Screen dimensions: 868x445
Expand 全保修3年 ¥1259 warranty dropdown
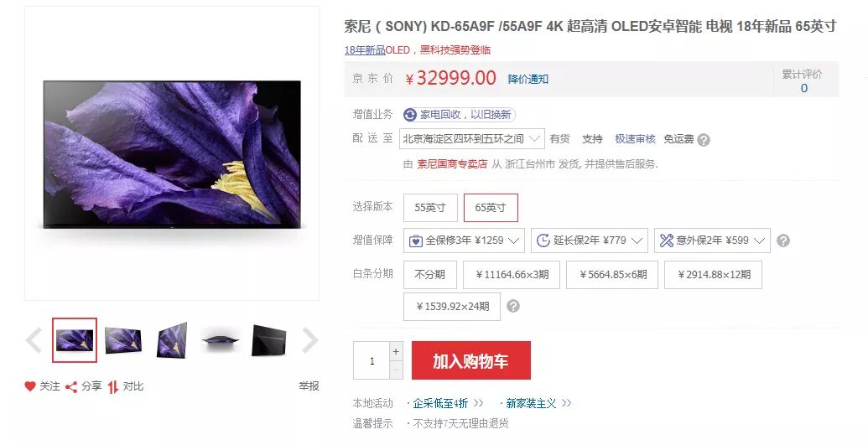[x=464, y=241]
